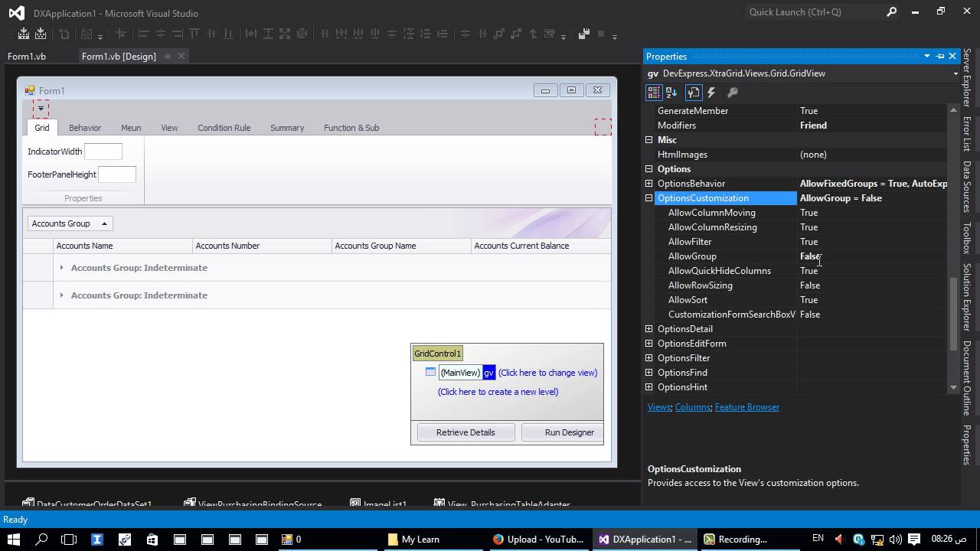Click the IndicatorWidth input field
980x551 pixels.
coord(103,152)
